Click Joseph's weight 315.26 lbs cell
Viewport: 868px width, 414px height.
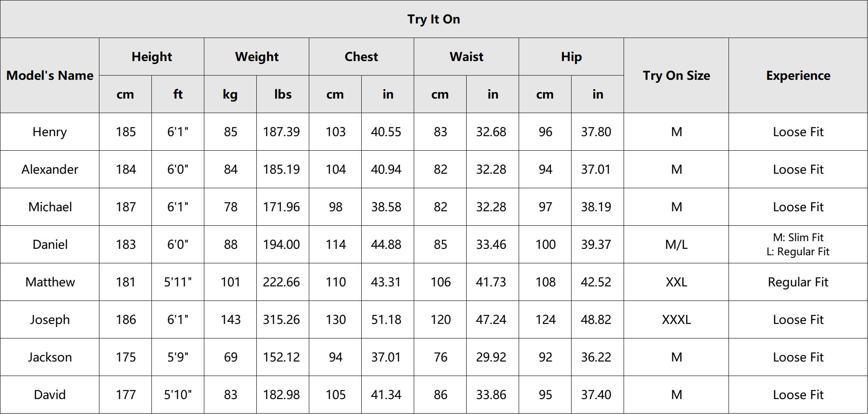coord(283,320)
